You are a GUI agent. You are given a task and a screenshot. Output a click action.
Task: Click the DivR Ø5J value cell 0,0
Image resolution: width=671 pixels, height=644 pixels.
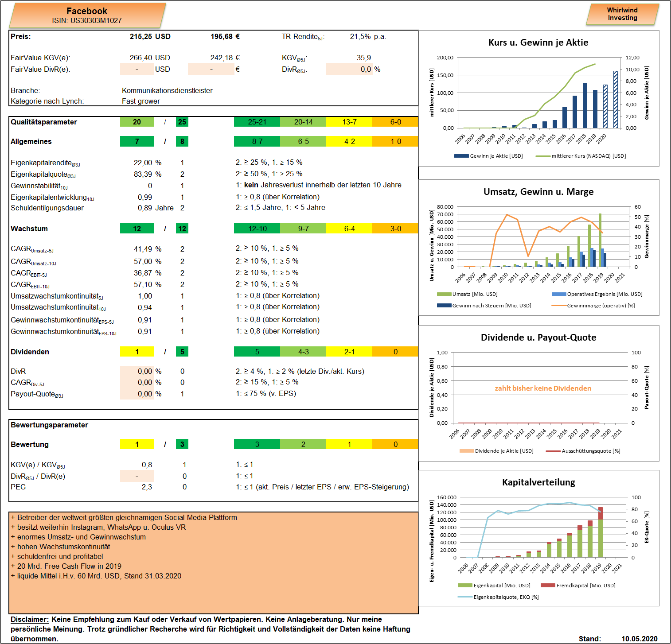click(x=349, y=69)
